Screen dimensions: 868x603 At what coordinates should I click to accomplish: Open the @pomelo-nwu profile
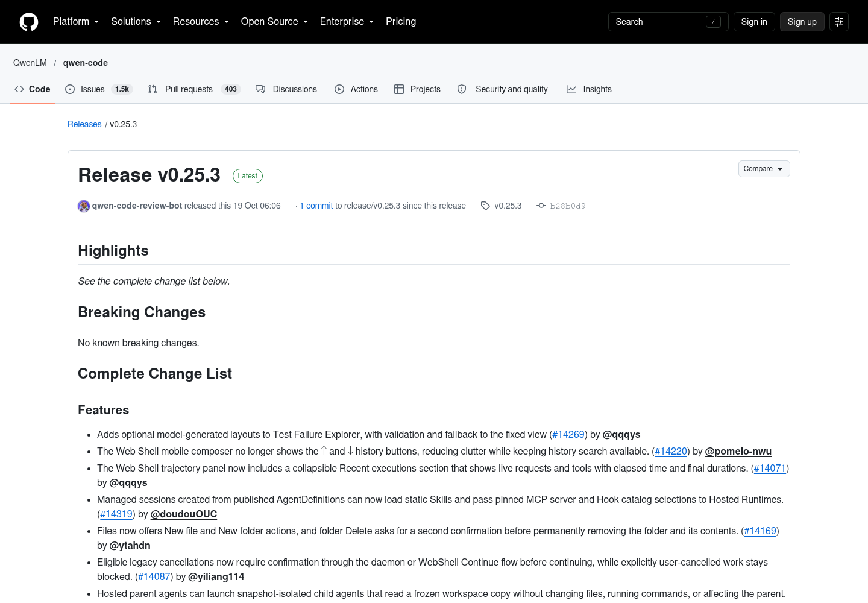coord(738,452)
